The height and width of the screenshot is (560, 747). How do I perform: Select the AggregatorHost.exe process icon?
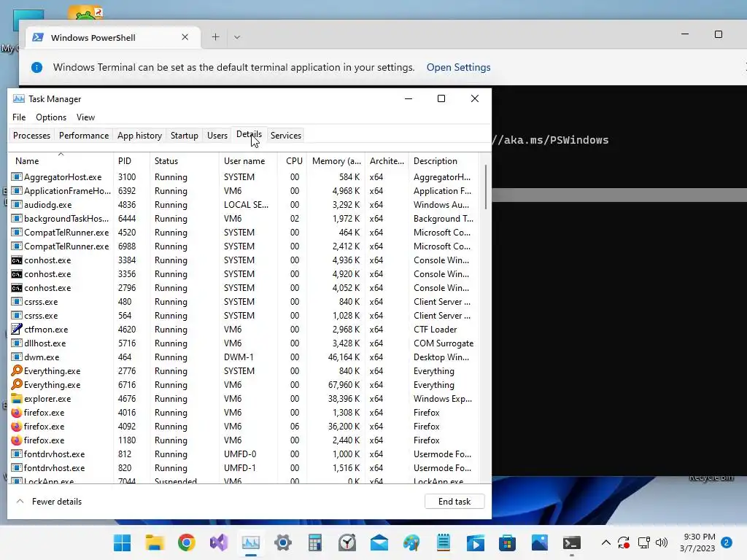coord(17,177)
